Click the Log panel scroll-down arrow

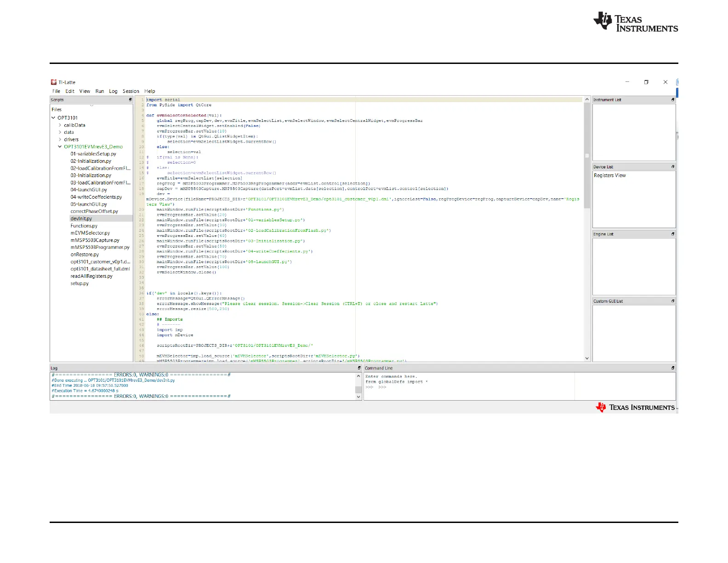[359, 396]
